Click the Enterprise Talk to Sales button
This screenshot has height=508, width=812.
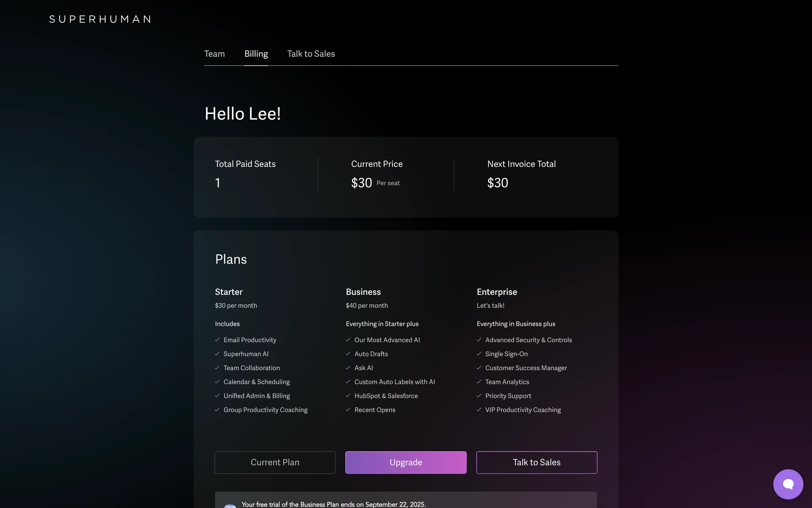tap(537, 462)
